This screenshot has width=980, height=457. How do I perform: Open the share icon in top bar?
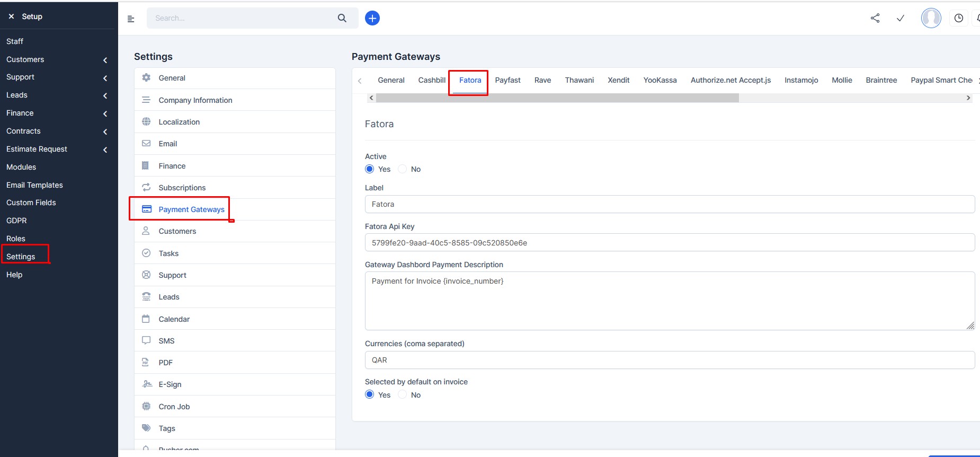pyautogui.click(x=875, y=18)
